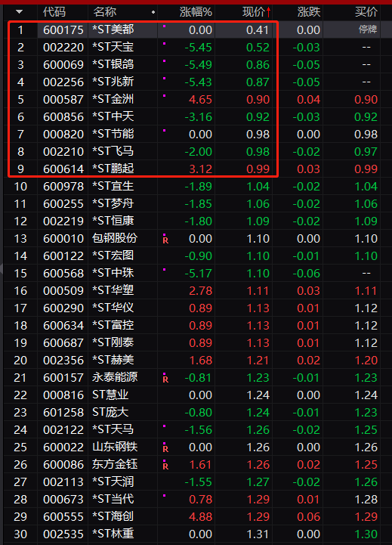392x545 pixels.
Task: Select stock name *ST富控
Action: coord(113,325)
